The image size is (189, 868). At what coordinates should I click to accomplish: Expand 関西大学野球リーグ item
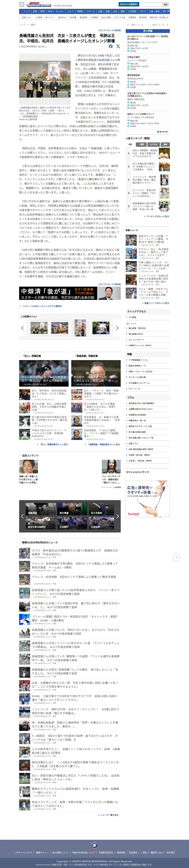(x=147, y=366)
